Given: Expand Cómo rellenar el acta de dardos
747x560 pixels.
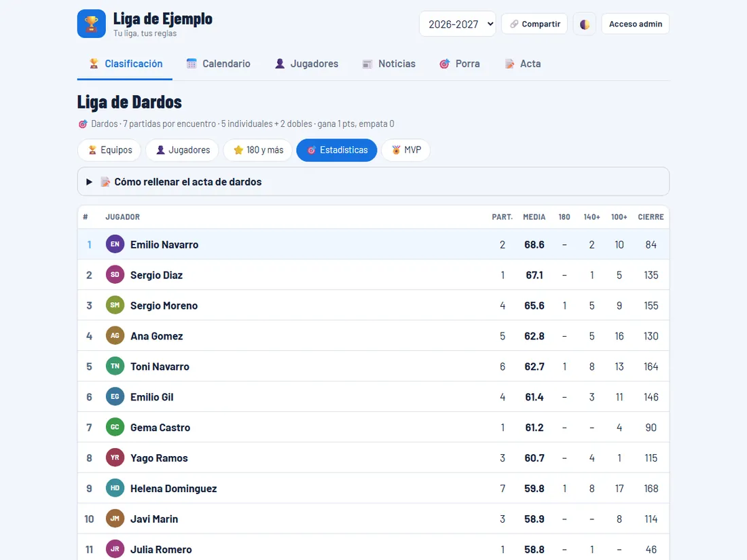Looking at the screenshot, I should 373,181.
